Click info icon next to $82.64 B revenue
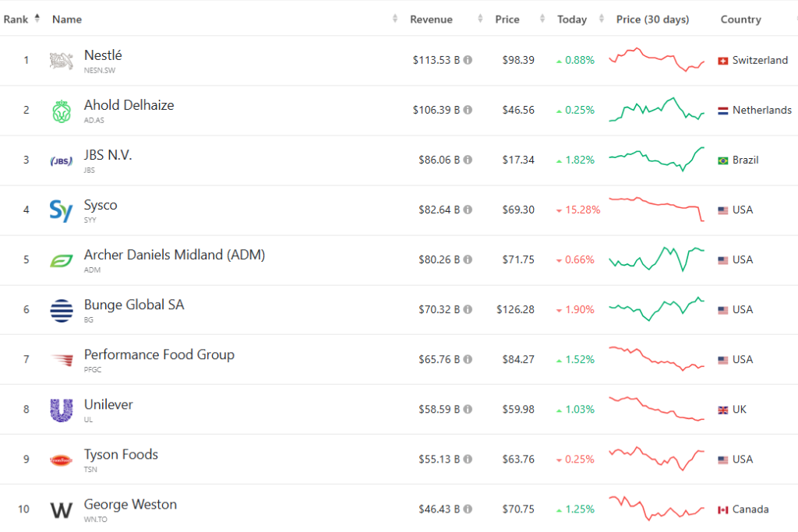Image resolution: width=798 pixels, height=532 pixels. (x=468, y=210)
